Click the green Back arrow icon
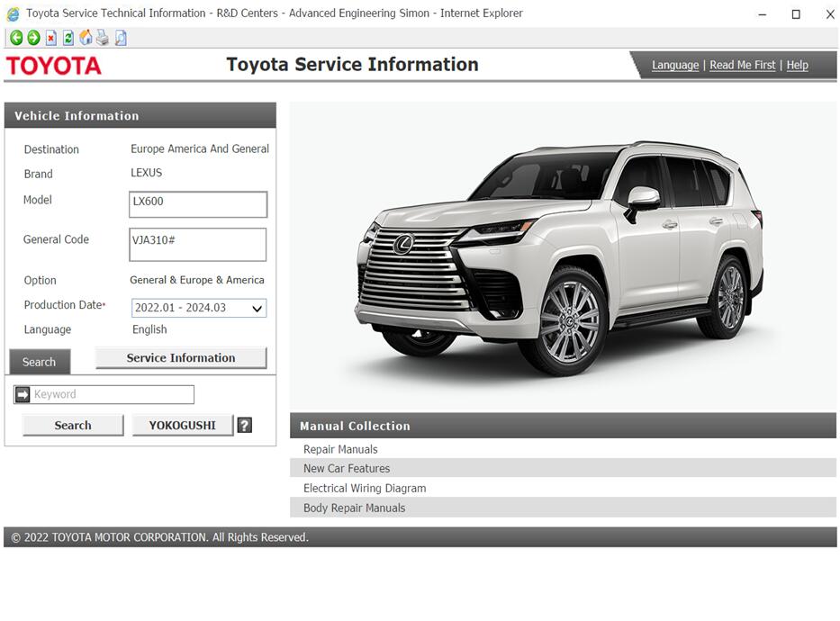The width and height of the screenshot is (840, 621). coord(16,38)
